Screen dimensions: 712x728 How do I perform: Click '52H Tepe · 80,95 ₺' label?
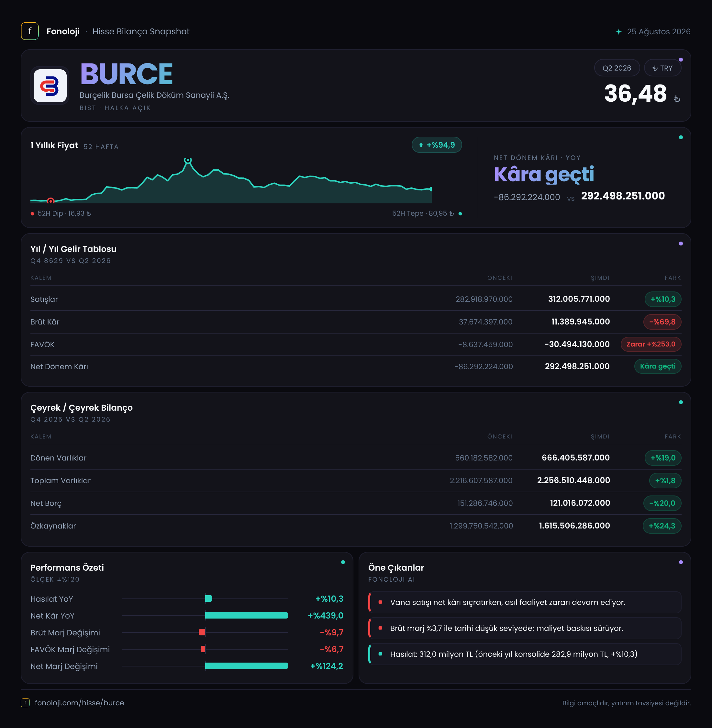coord(423,213)
